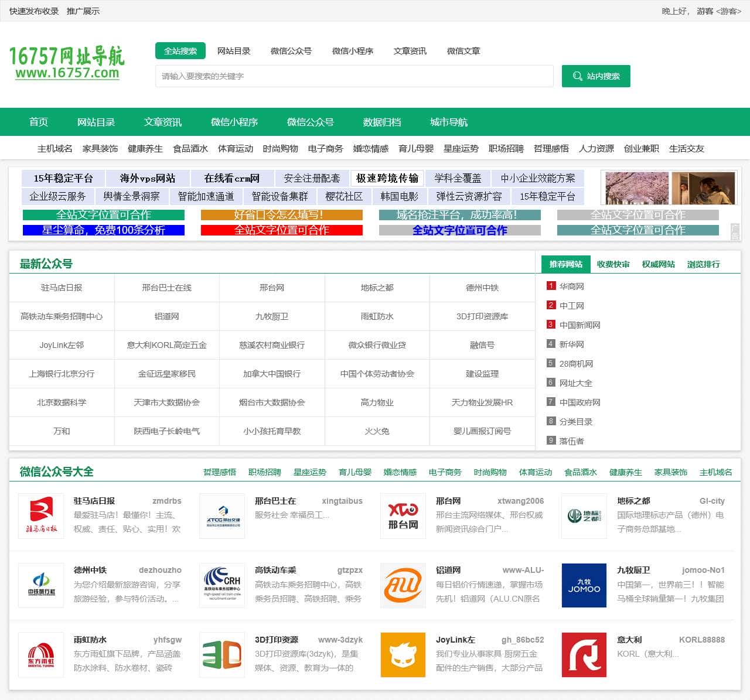750x700 pixels.
Task: Switch to the 微信公众号 search tab
Action: [x=291, y=51]
